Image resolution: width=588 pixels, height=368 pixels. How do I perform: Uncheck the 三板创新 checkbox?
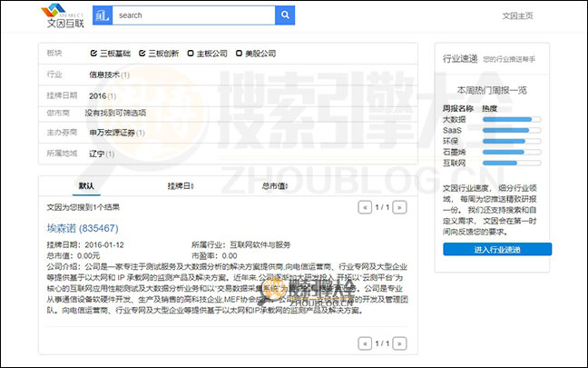coord(142,54)
